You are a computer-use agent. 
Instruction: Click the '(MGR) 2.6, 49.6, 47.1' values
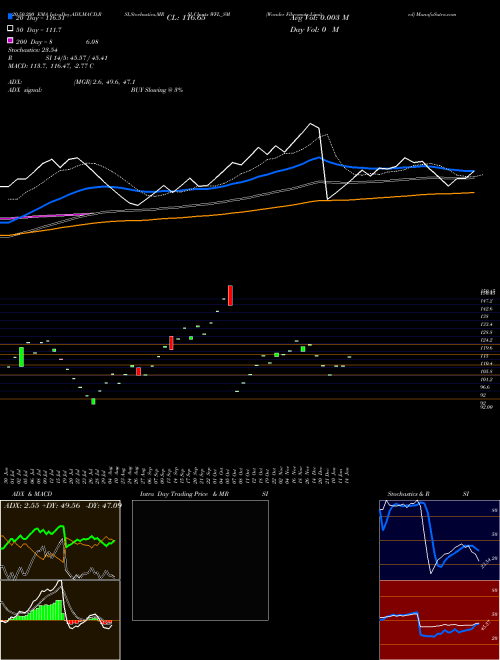104,82
